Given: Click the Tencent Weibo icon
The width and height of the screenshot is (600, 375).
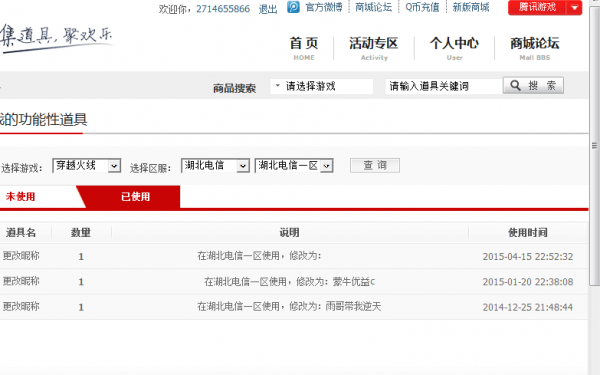Looking at the screenshot, I should (293, 7).
